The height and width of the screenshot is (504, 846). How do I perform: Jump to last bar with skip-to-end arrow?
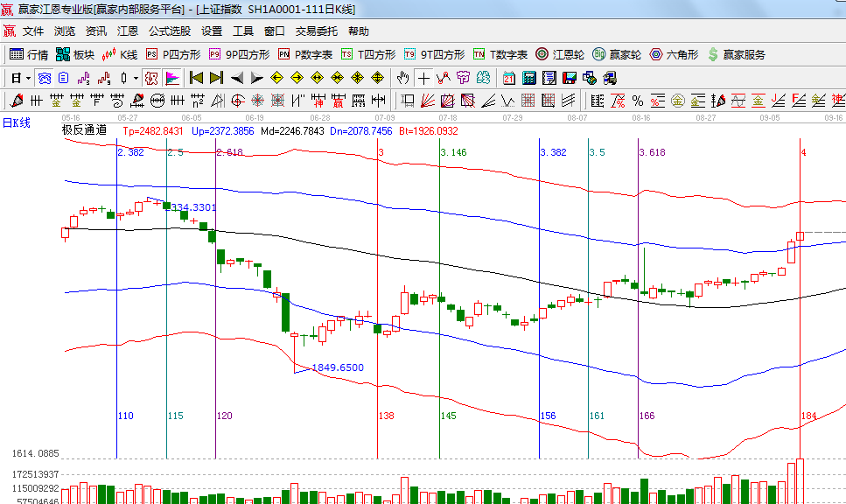tap(216, 78)
